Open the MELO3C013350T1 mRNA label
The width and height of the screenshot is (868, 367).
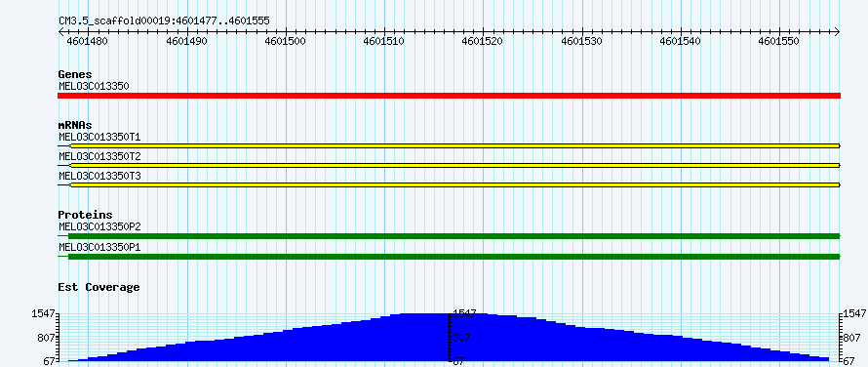99,137
